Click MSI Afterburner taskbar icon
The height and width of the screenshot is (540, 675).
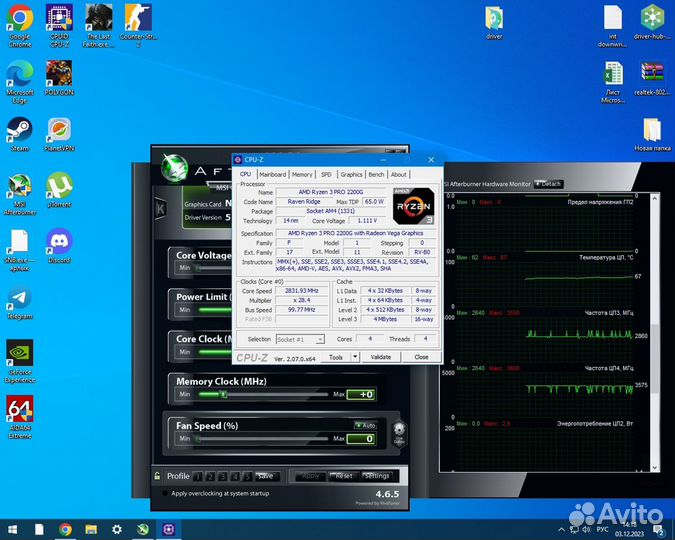point(142,529)
